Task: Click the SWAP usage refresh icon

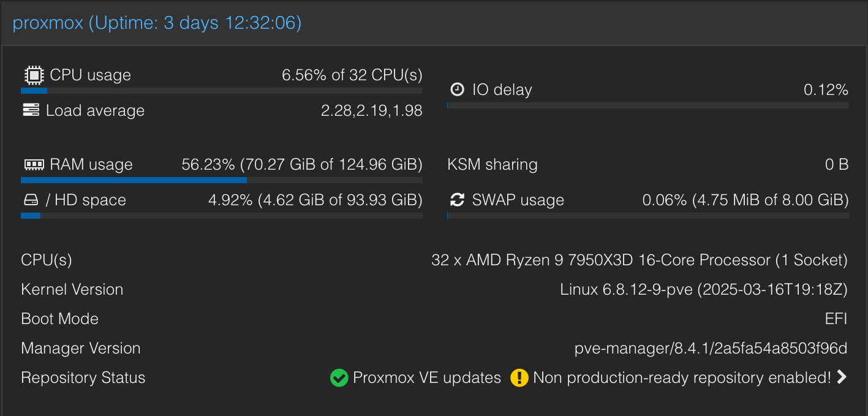Action: click(458, 200)
